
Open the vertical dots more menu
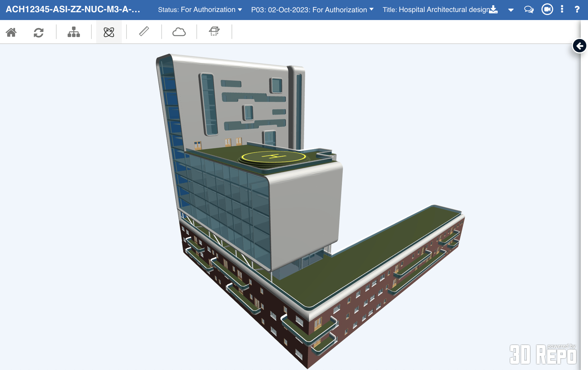point(562,9)
